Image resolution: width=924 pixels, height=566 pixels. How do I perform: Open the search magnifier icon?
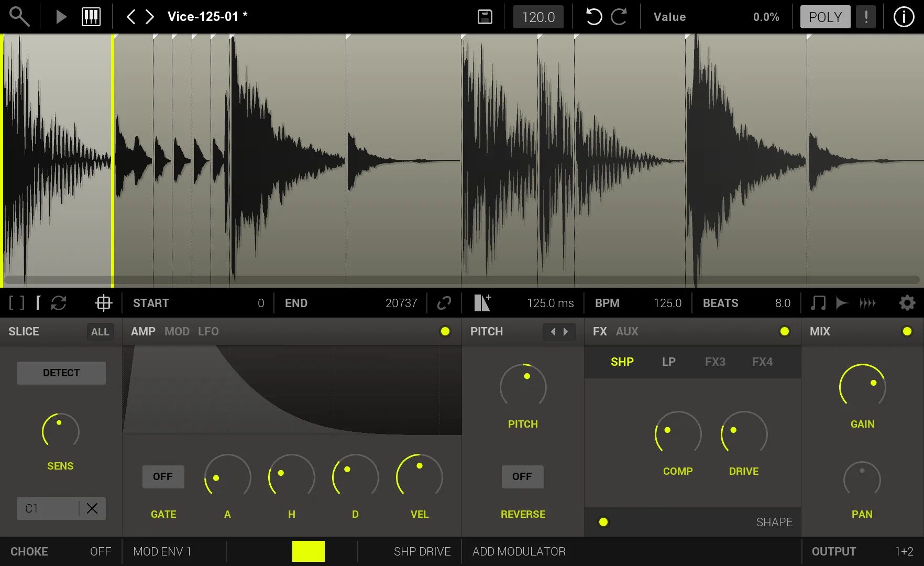click(19, 17)
